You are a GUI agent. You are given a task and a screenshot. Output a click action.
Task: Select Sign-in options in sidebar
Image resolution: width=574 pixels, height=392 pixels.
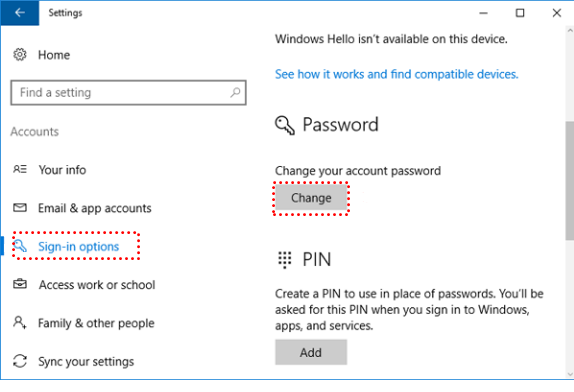79,247
